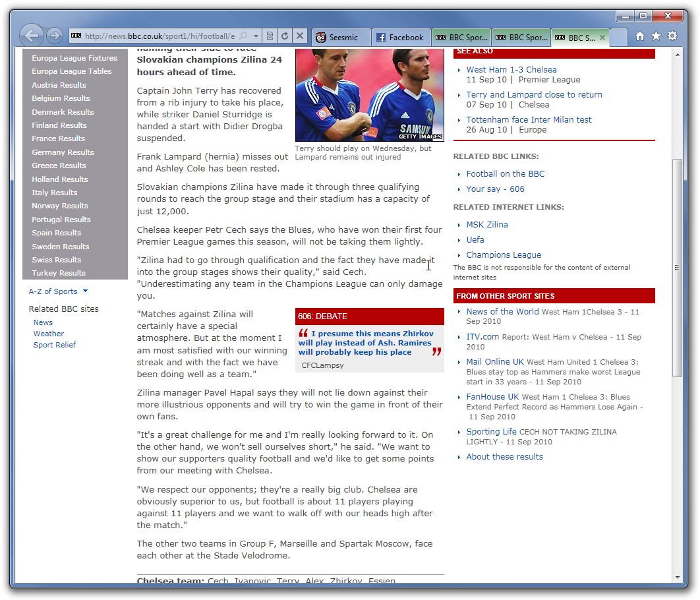Switch to the Facebook tab
Screen dimensions: 700x600
tap(401, 38)
